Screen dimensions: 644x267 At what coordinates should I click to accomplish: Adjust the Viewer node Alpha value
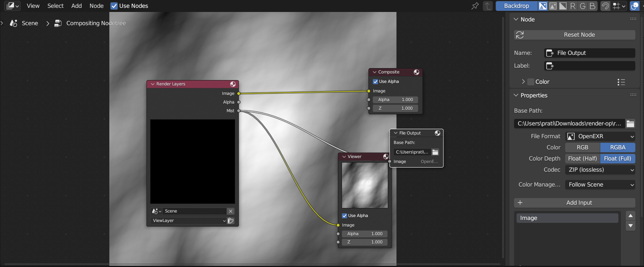365,234
